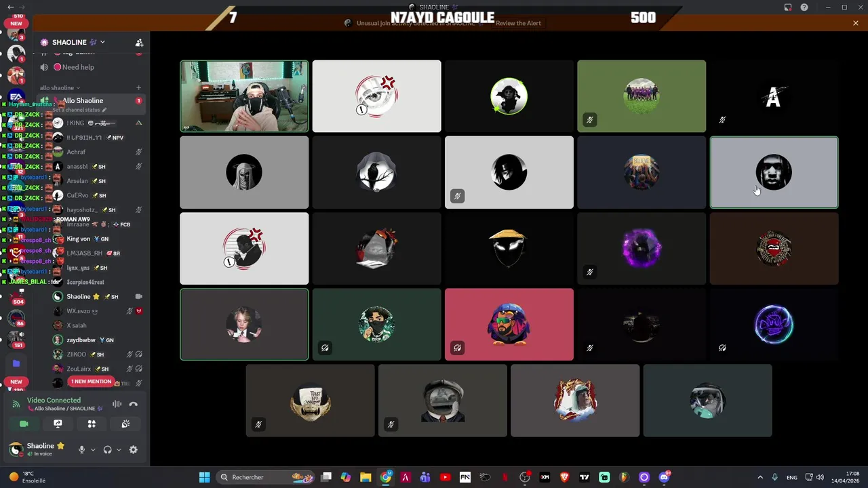868x488 pixels.
Task: Click user CuERvo in voice list
Action: 97,195
